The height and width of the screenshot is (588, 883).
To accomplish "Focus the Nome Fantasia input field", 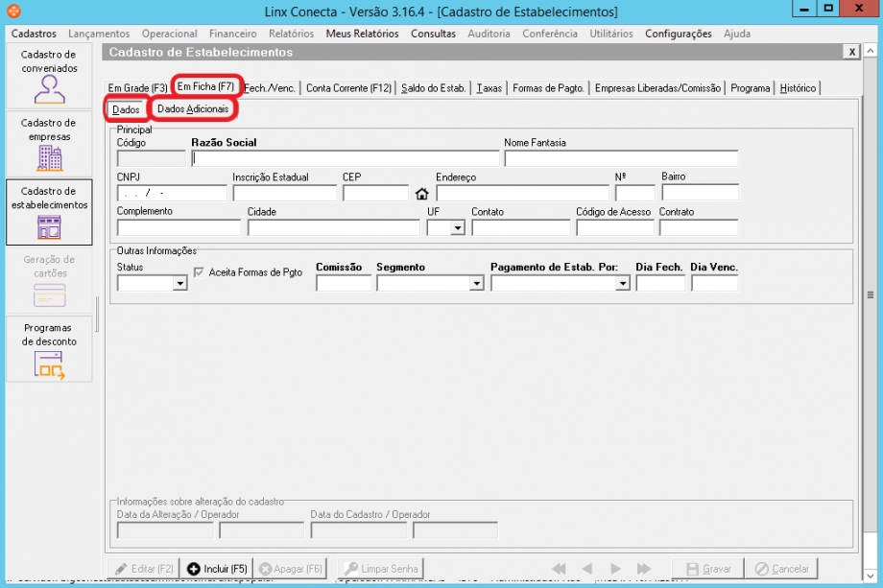I will click(x=620, y=159).
